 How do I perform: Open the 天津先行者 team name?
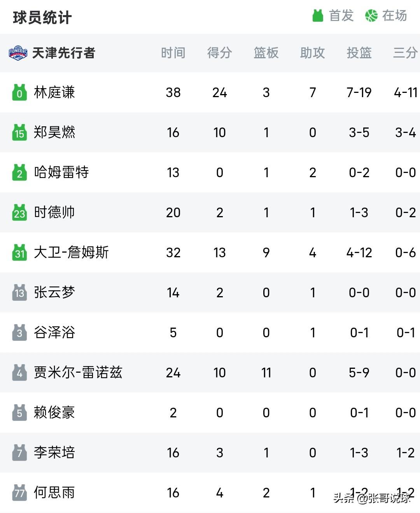click(x=64, y=53)
